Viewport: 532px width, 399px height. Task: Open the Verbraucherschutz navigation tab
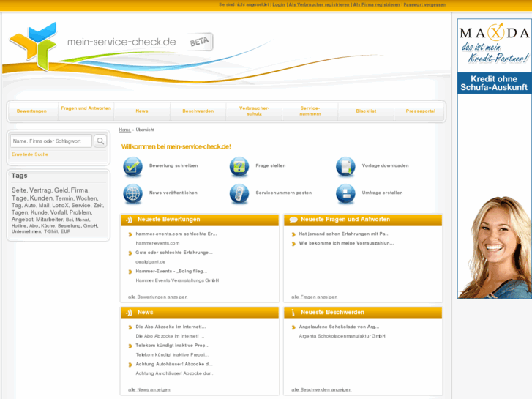tap(254, 111)
